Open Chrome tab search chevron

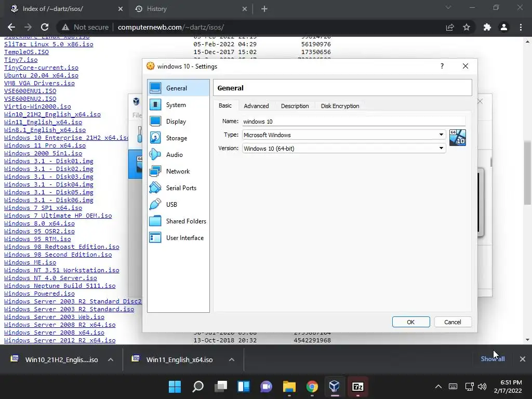coord(448,7)
